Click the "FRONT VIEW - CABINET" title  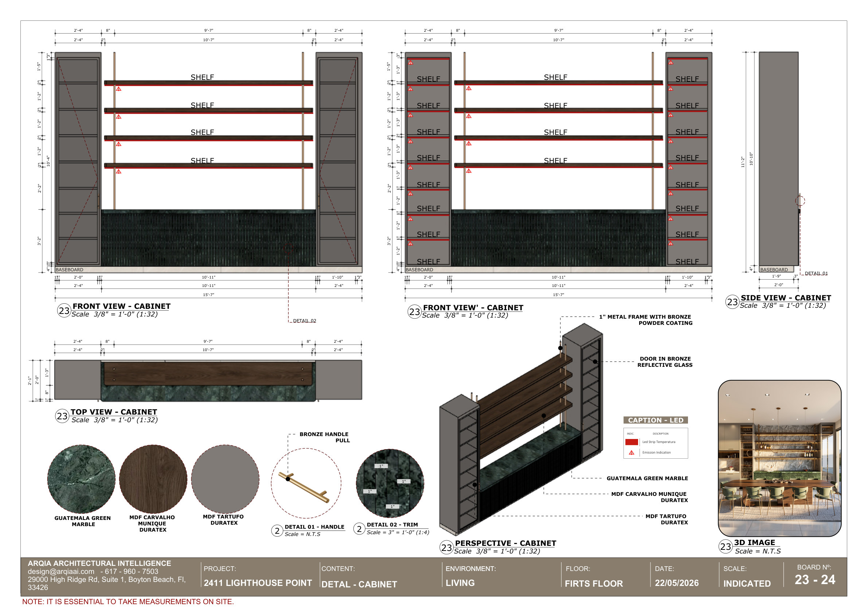[x=121, y=306]
